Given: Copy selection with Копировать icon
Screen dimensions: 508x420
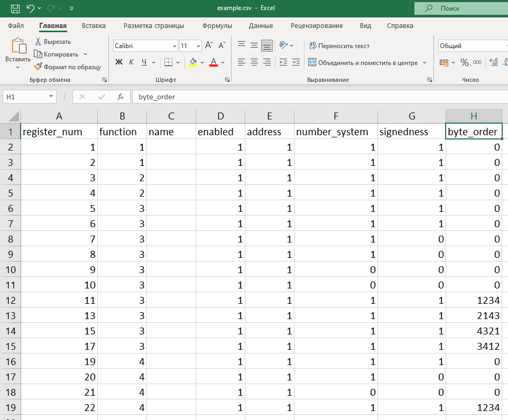Looking at the screenshot, I should [38, 54].
